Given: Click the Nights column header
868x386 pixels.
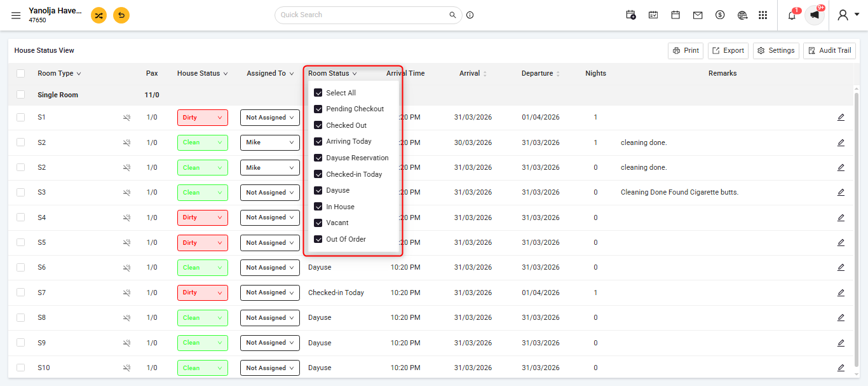Looking at the screenshot, I should click(x=595, y=74).
